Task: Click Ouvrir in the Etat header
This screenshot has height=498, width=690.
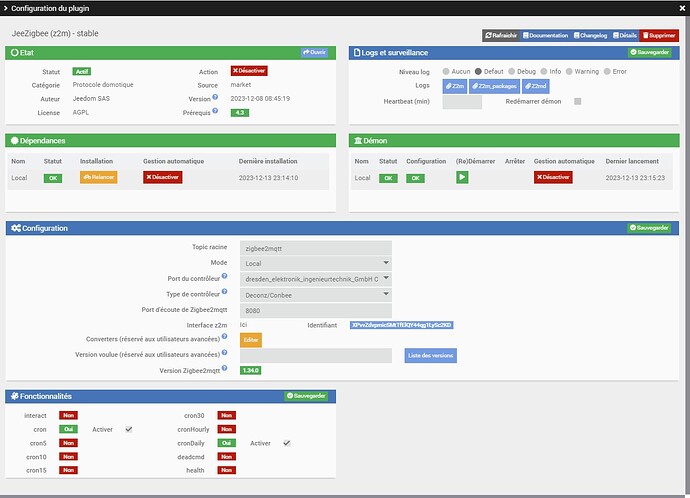Action: pos(315,52)
